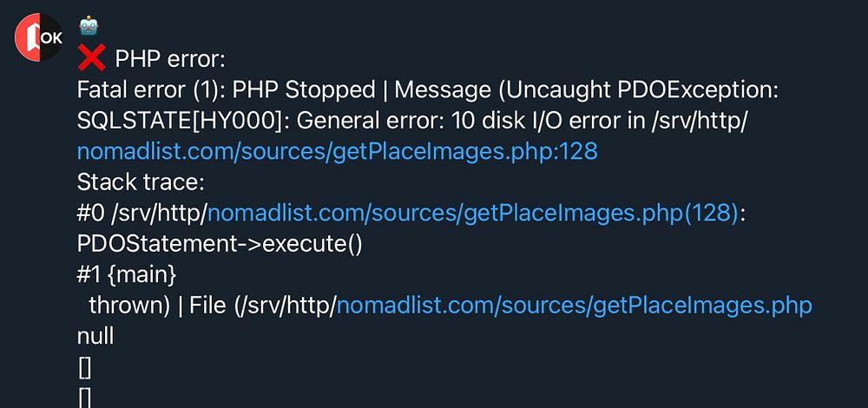Click the '#1 {main}' stack entry
The width and height of the screenshot is (868, 408).
click(x=127, y=274)
